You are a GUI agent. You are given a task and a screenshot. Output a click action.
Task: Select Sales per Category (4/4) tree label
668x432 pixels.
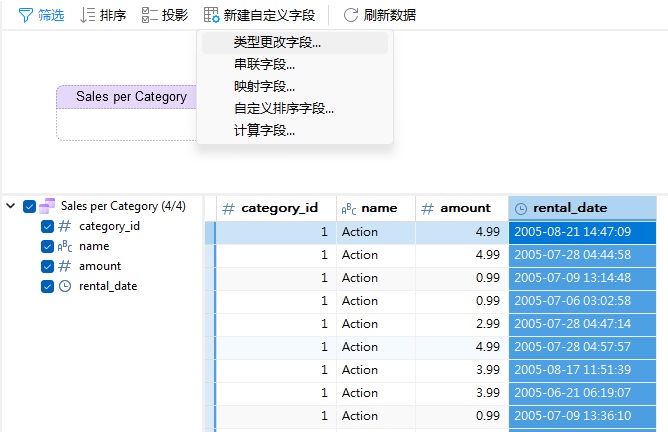pos(123,206)
